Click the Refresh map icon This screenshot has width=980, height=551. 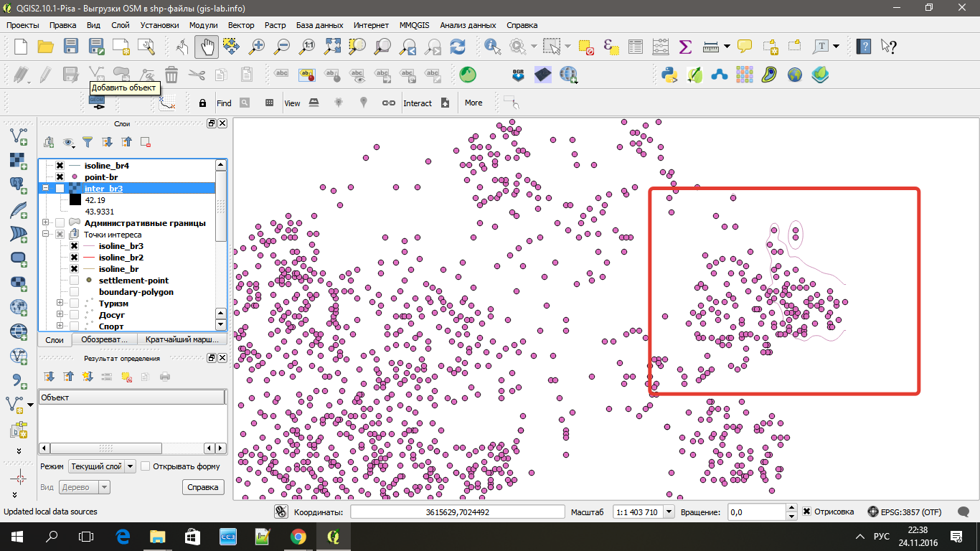click(457, 47)
